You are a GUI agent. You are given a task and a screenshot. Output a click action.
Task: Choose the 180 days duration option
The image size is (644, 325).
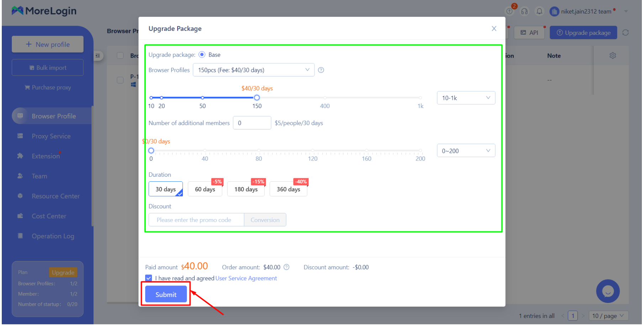point(246,189)
